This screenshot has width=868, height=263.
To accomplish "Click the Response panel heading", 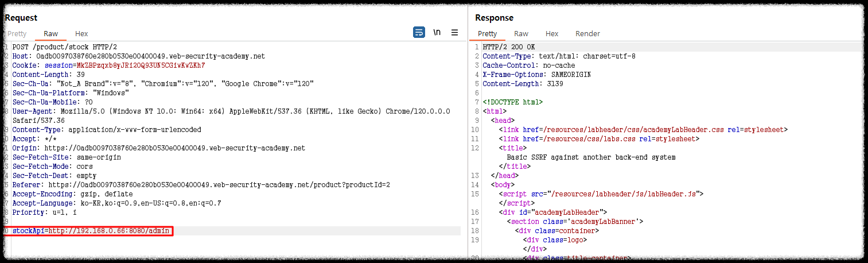I will (494, 18).
